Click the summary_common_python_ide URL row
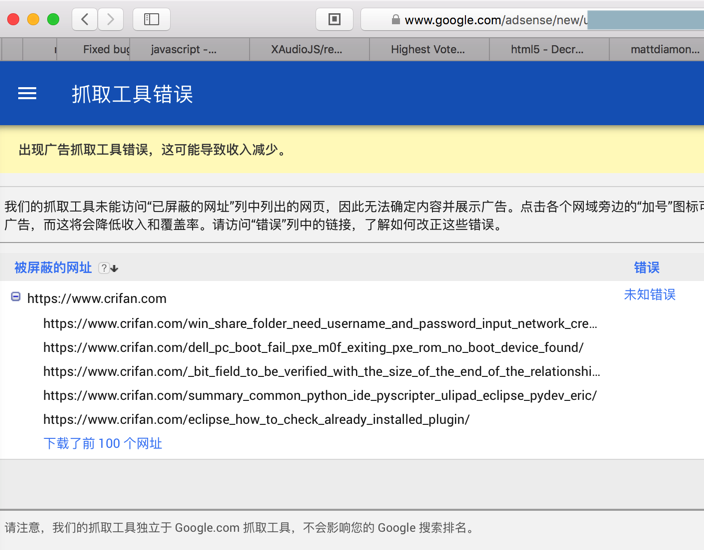The width and height of the screenshot is (704, 550). [320, 396]
